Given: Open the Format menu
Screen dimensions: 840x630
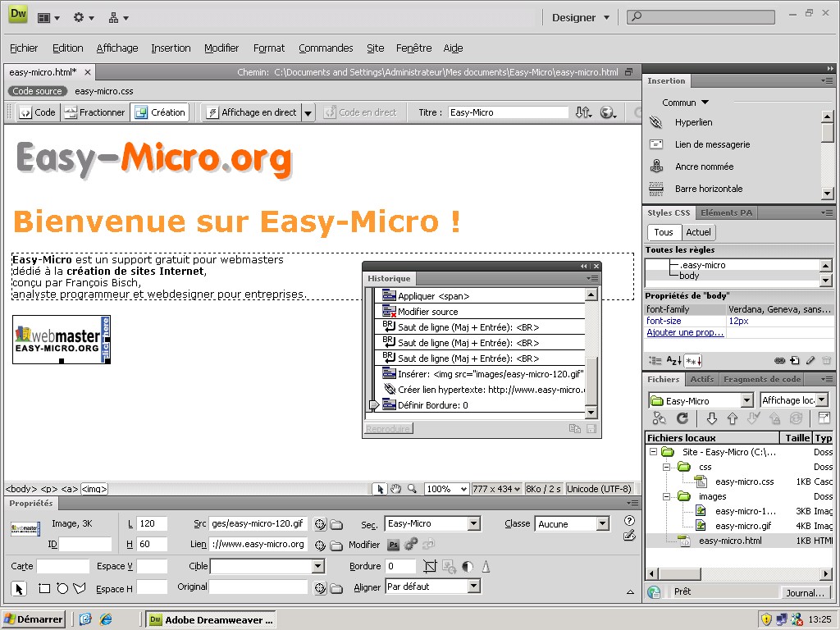Looking at the screenshot, I should (269, 48).
